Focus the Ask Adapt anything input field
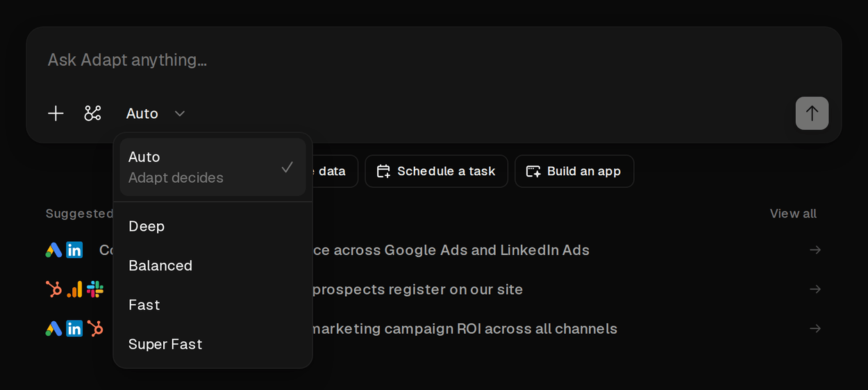The height and width of the screenshot is (390, 868). (433, 60)
